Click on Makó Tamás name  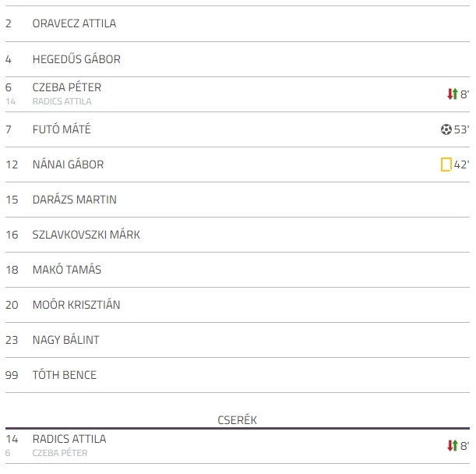coord(67,270)
